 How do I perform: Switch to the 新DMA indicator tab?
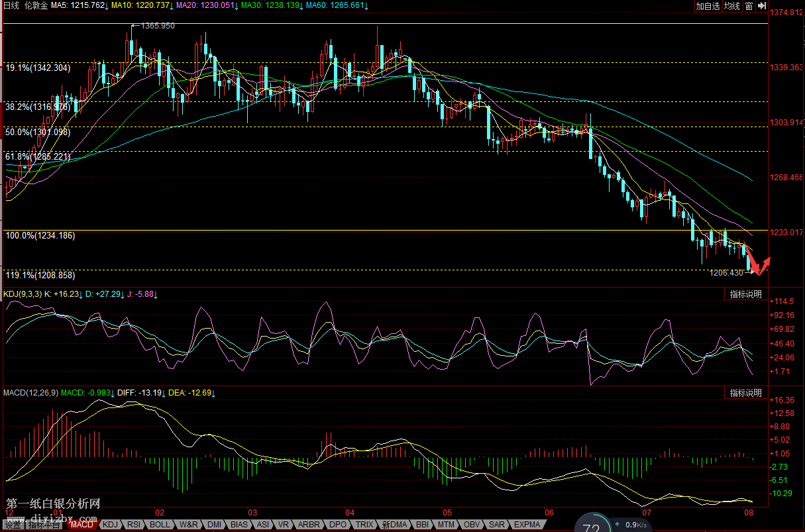point(395,525)
